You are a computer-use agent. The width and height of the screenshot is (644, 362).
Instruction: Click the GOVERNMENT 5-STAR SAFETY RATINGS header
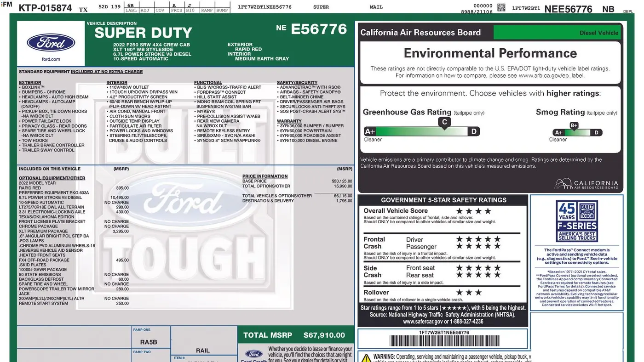point(443,200)
